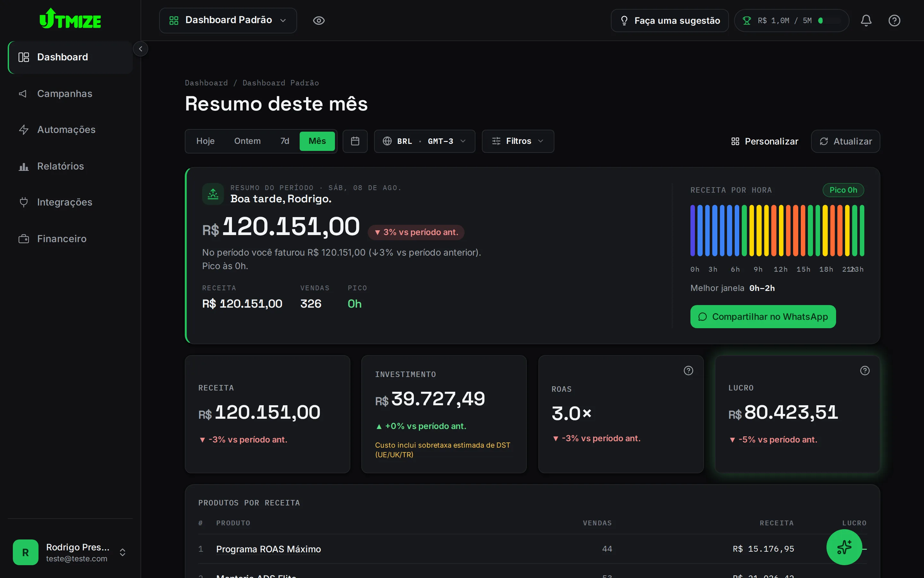This screenshot has height=578, width=924.
Task: Click Compartilhar no WhatsApp button
Action: pyautogui.click(x=763, y=317)
